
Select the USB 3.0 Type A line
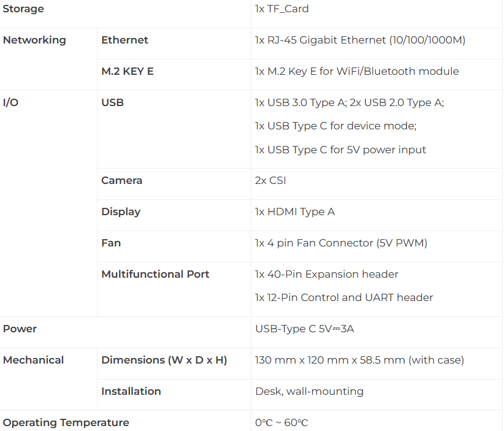[349, 102]
